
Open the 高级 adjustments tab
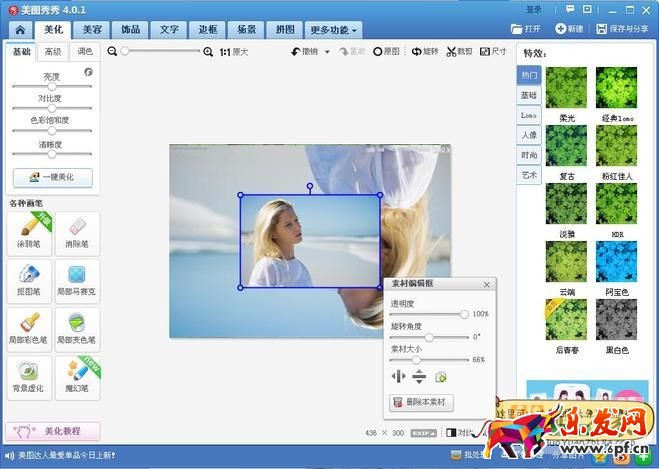pos(52,51)
